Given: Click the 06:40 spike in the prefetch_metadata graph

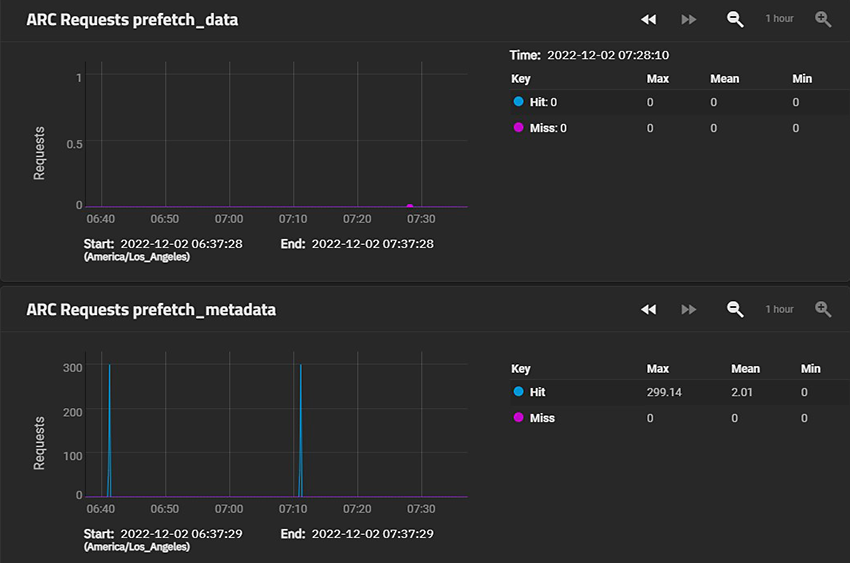Looking at the screenshot, I should [109, 400].
